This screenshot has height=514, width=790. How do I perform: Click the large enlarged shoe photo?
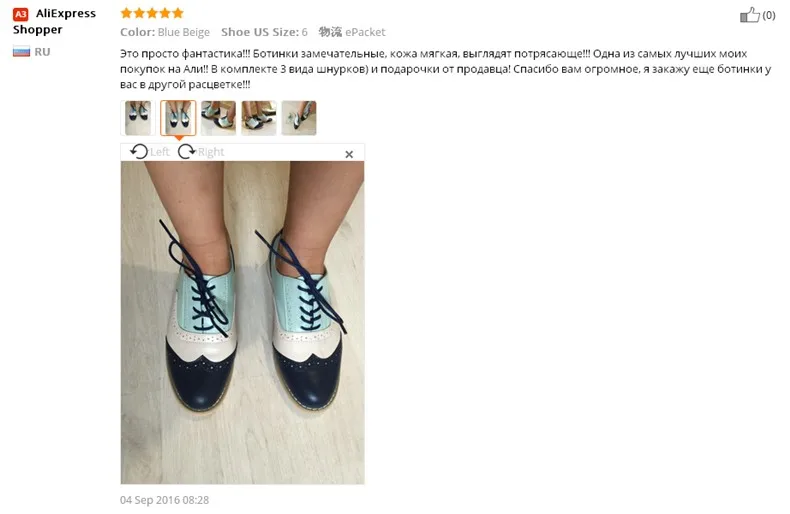pyautogui.click(x=242, y=323)
